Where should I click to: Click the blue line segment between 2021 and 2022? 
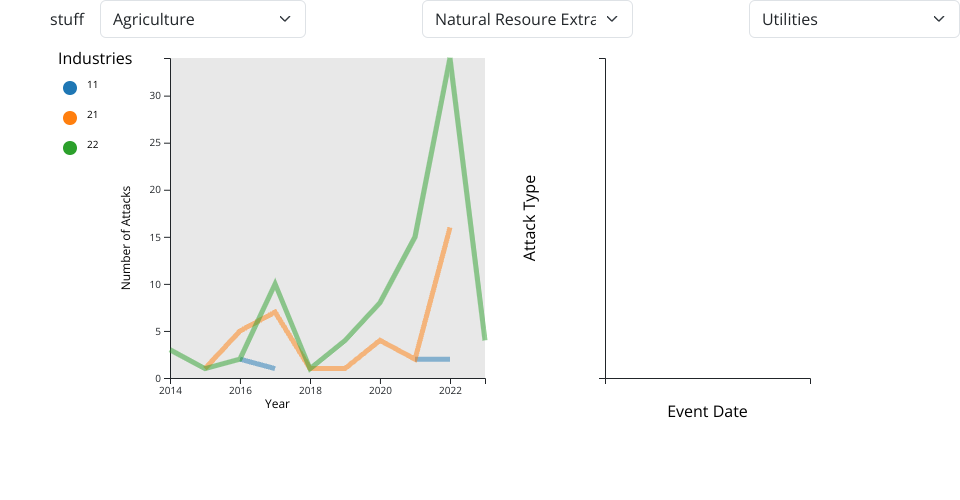point(433,359)
